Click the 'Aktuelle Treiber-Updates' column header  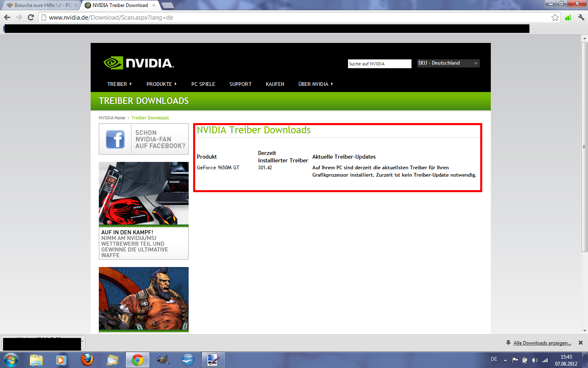coord(344,157)
